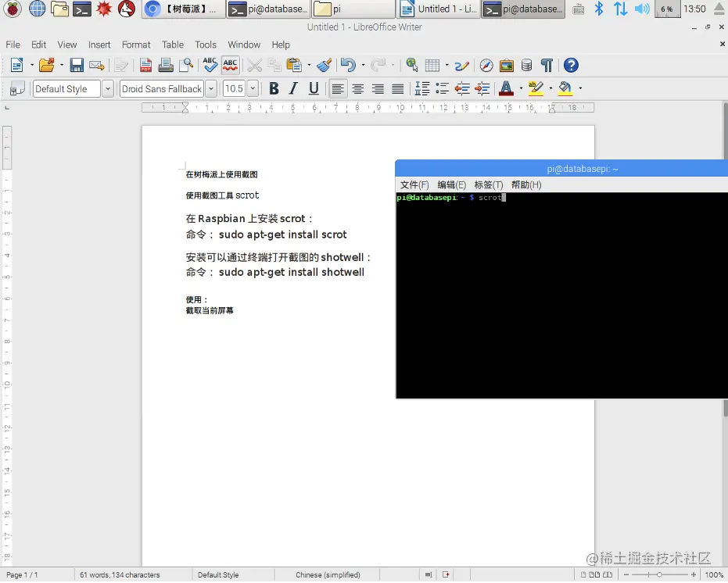Open terminal 编辑(E) menu
Image resolution: width=728 pixels, height=583 pixels.
click(x=451, y=184)
